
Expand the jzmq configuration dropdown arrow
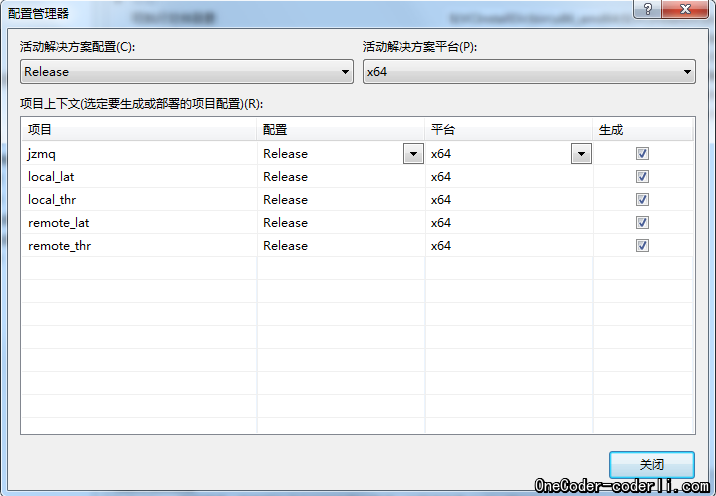[x=412, y=153]
